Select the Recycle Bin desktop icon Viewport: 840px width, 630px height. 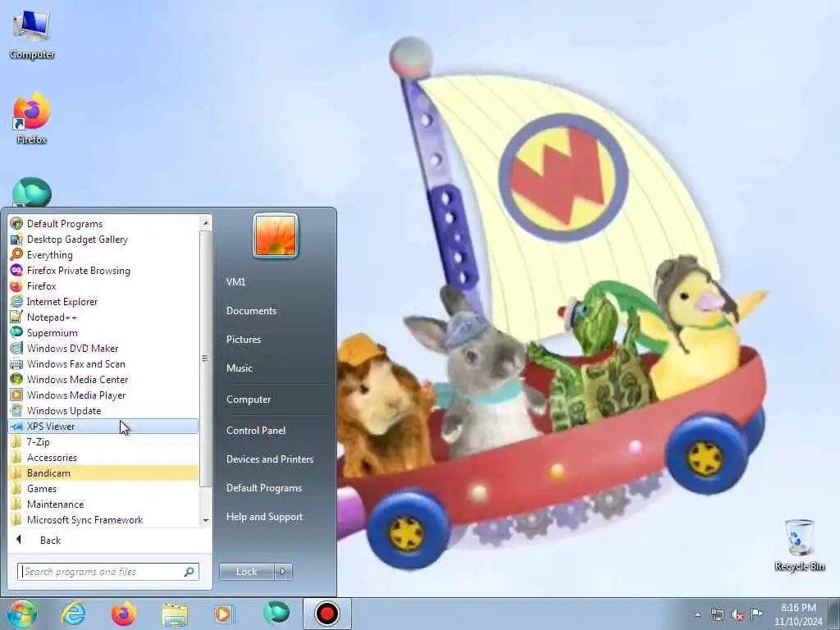click(x=799, y=545)
